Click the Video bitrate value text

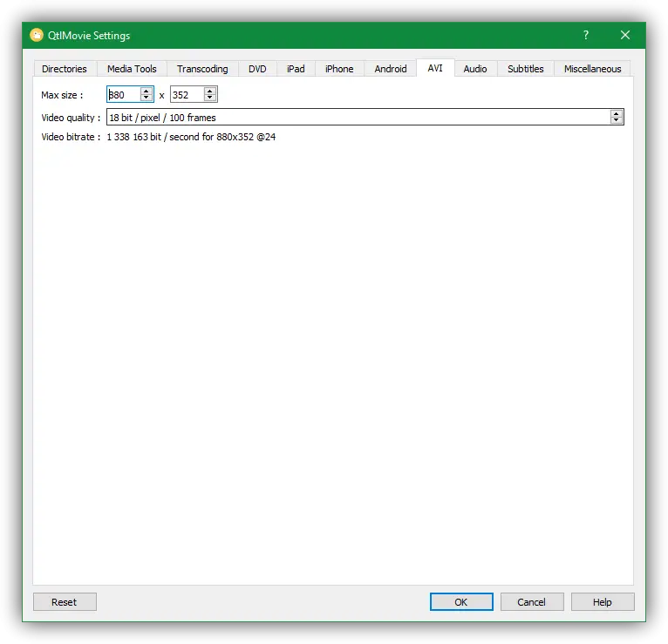tap(191, 137)
